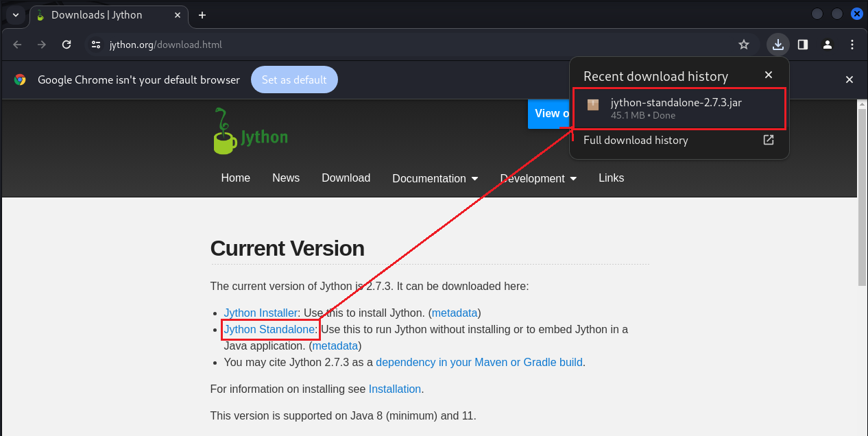Open a new tab with plus icon
The width and height of the screenshot is (868, 436).
pyautogui.click(x=202, y=15)
